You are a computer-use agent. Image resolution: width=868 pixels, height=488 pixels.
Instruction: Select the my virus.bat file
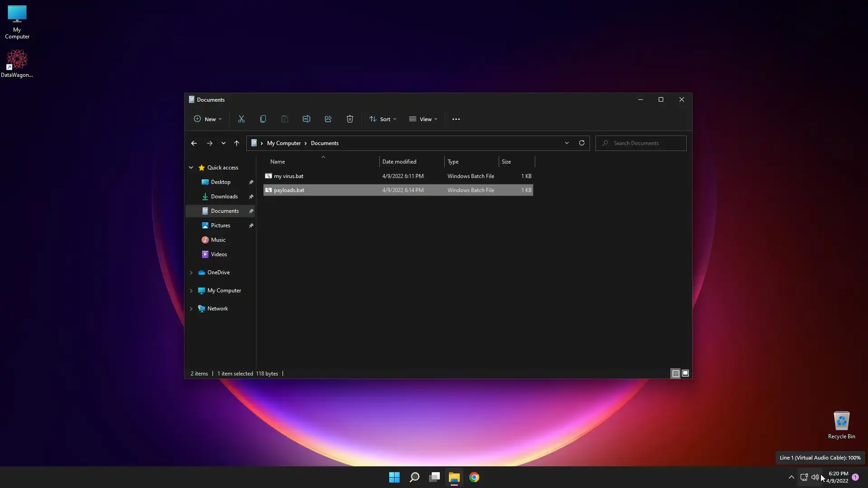288,176
